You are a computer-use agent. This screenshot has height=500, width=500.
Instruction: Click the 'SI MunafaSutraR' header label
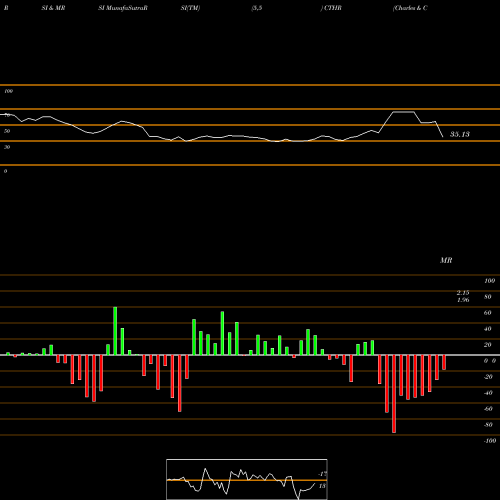tap(123, 8)
